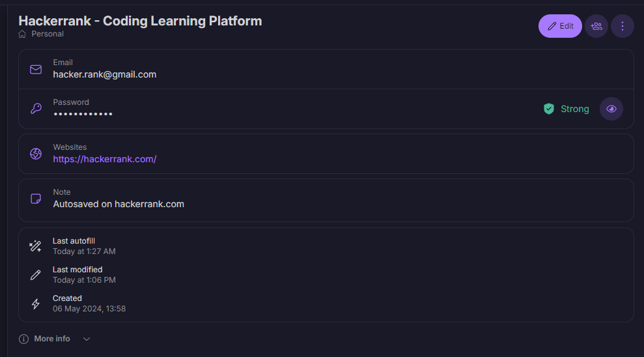
Task: Open the share item icon button
Action: point(596,26)
